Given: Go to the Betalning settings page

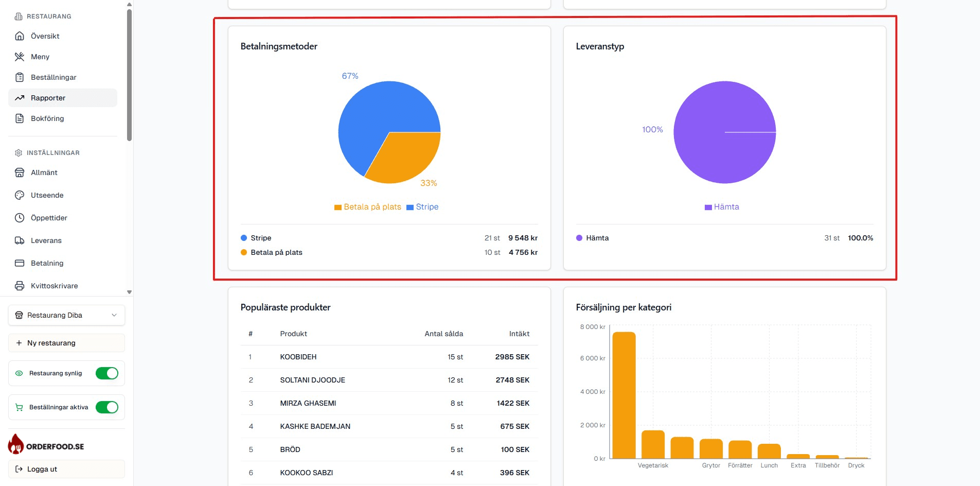Looking at the screenshot, I should (47, 263).
